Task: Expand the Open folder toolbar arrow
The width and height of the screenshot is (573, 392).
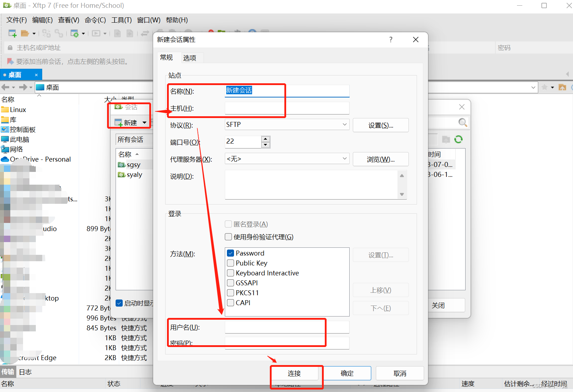Action: pyautogui.click(x=34, y=34)
